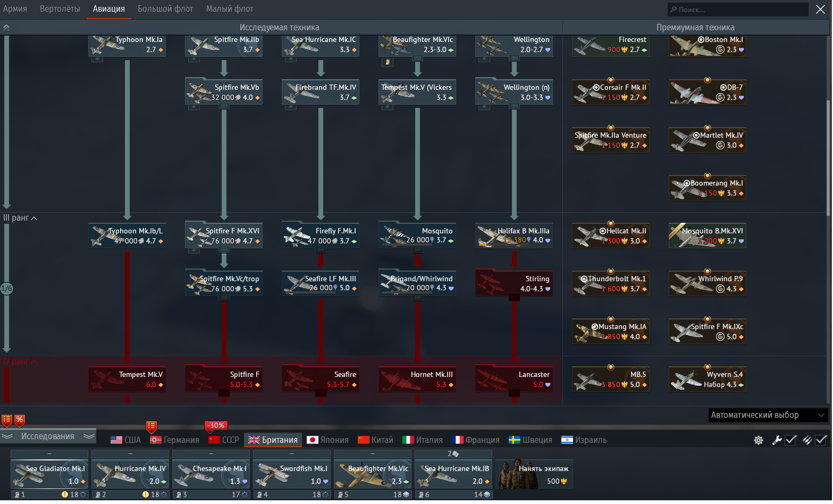Open the Автоматический выбор dropdown
This screenshot has width=833, height=504.
[x=768, y=415]
